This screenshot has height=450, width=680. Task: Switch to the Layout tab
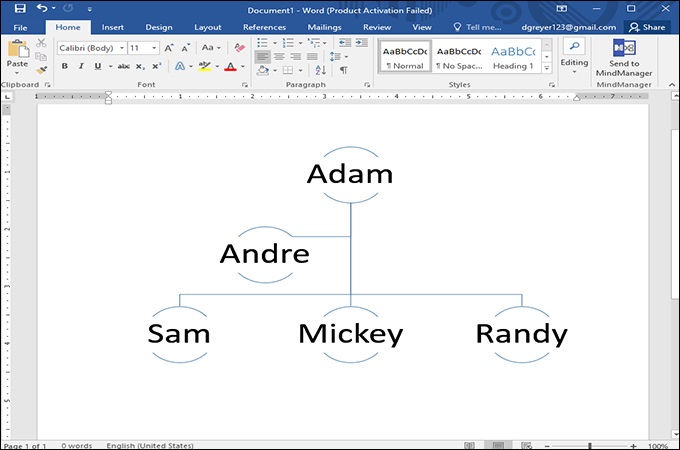tap(208, 27)
